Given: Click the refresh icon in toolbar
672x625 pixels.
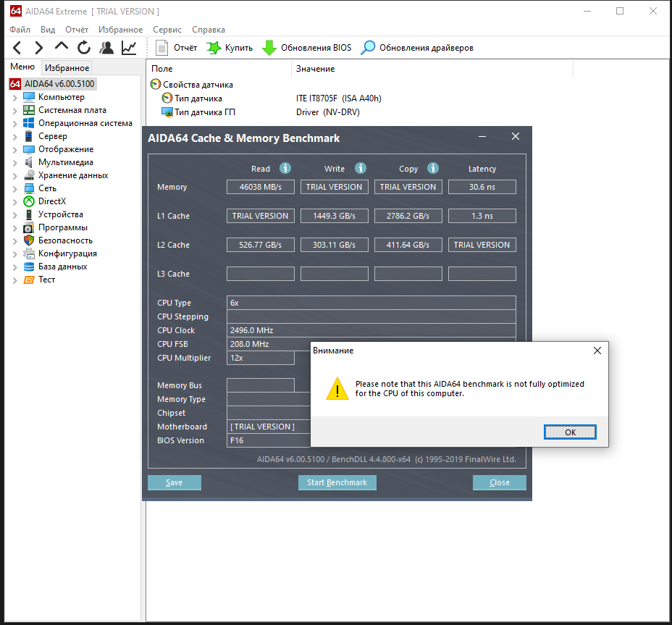Looking at the screenshot, I should coord(84,48).
